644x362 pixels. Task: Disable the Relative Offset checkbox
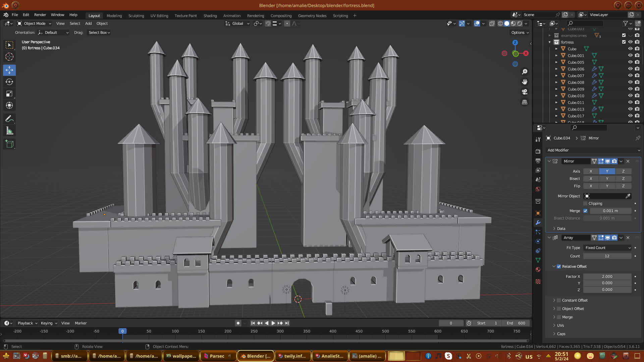[559, 266]
